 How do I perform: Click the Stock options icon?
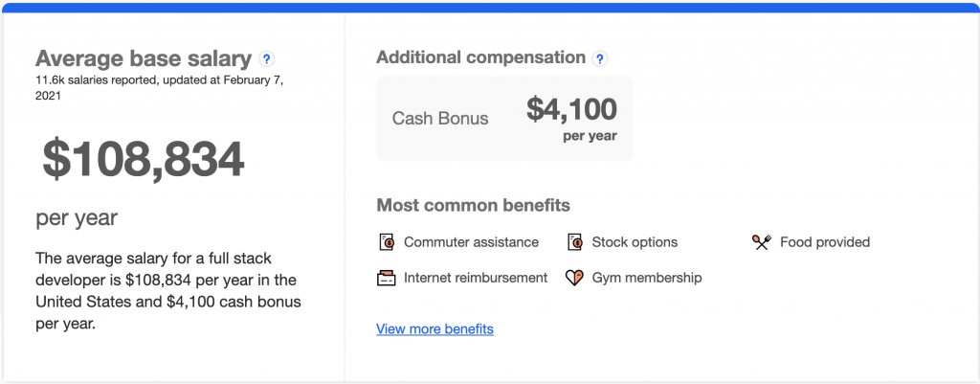pyautogui.click(x=575, y=242)
